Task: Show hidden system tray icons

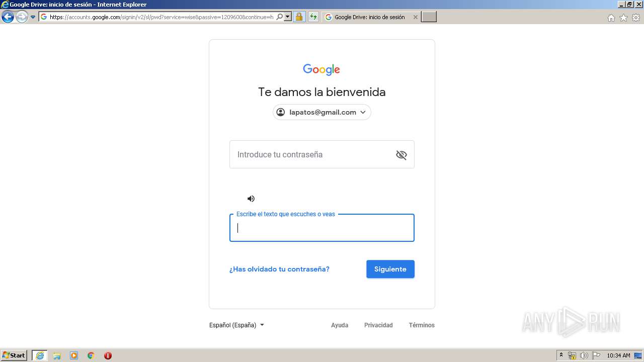Action: [561, 355]
